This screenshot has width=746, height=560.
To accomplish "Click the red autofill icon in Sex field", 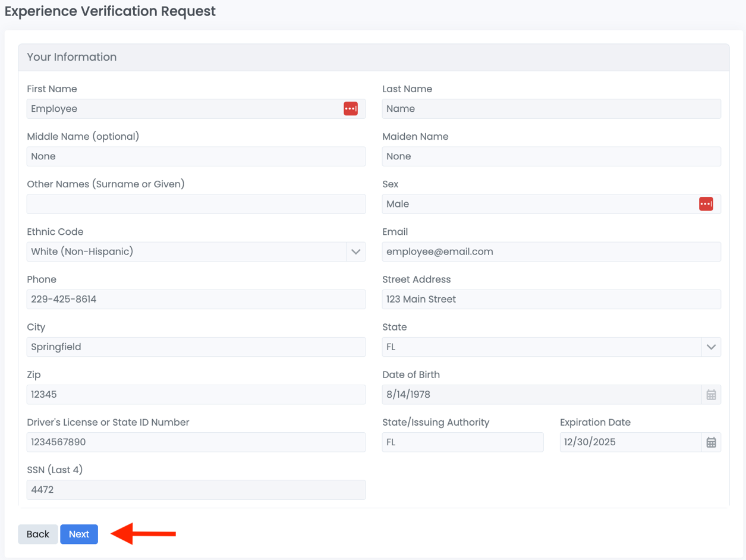I will 706,204.
